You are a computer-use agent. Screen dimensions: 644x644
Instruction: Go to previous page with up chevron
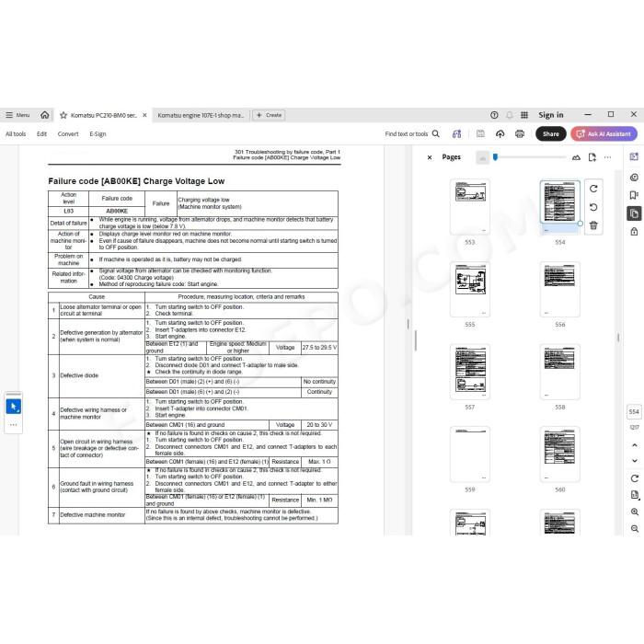click(634, 445)
